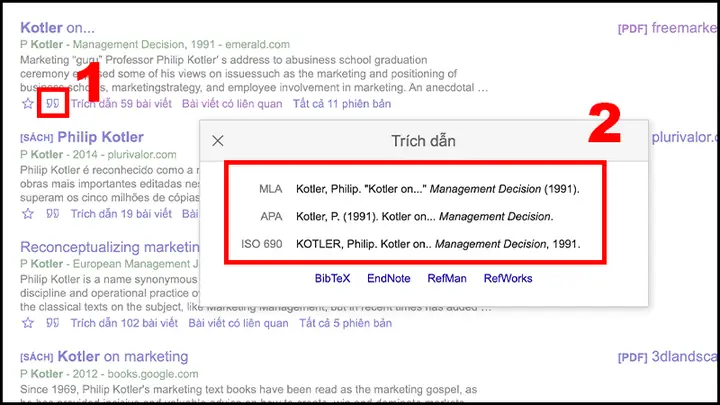Open 'Reconceptualizing marketing' result title
This screenshot has width=720, height=405.
point(110,247)
